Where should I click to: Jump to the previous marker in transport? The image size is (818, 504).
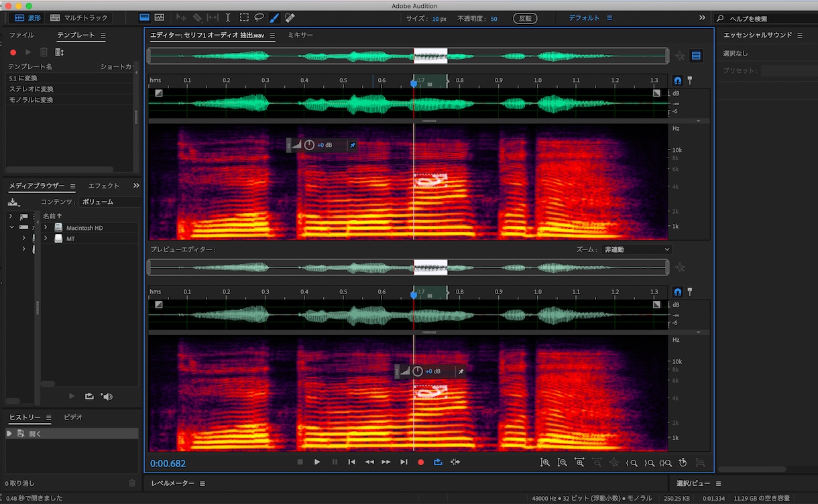point(351,462)
